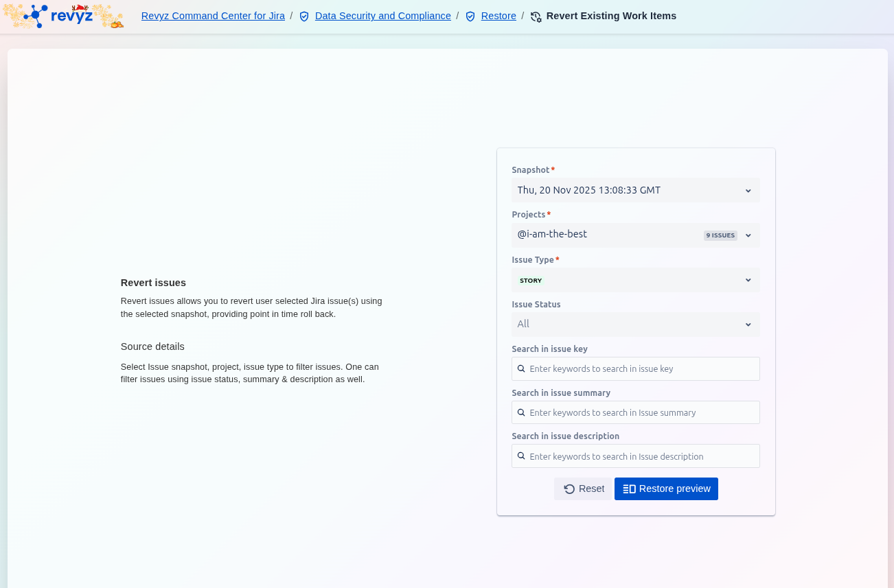Image resolution: width=894 pixels, height=588 pixels.
Task: Go to Revyz Command Center for Jira
Action: click(213, 16)
